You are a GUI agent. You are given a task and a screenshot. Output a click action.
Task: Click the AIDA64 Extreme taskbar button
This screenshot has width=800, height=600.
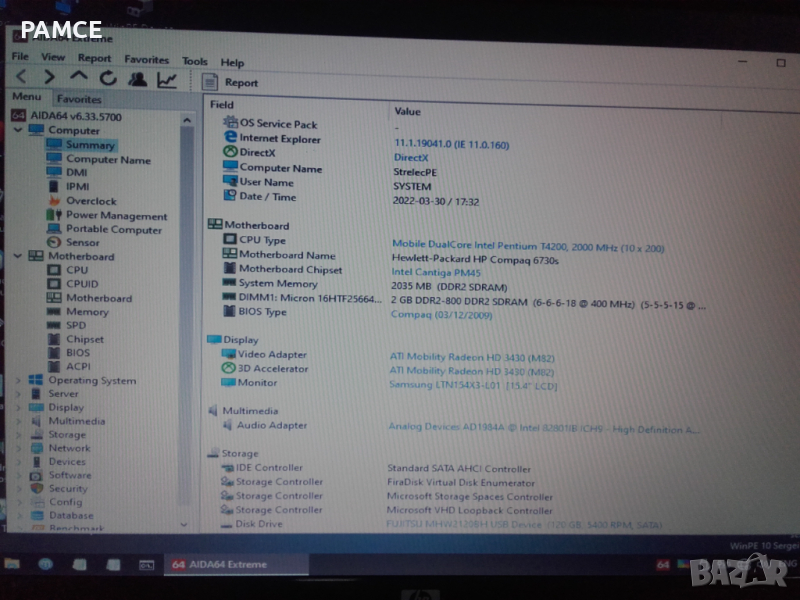pos(220,565)
